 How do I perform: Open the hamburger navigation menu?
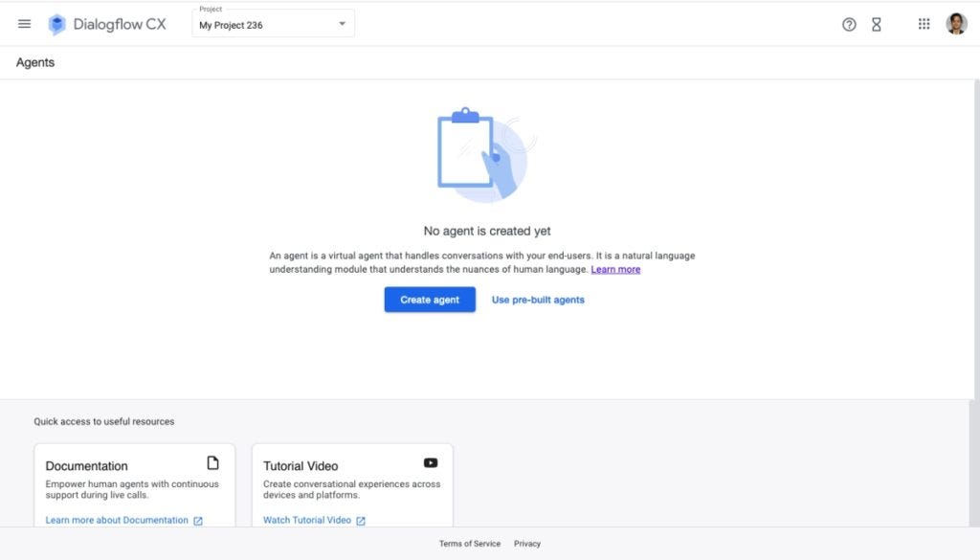[x=24, y=24]
